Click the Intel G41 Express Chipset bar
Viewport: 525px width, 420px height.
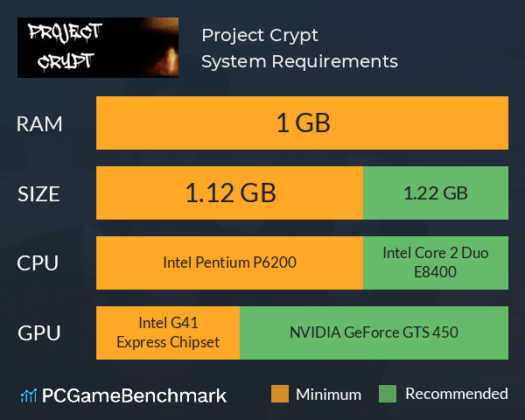pos(168,332)
